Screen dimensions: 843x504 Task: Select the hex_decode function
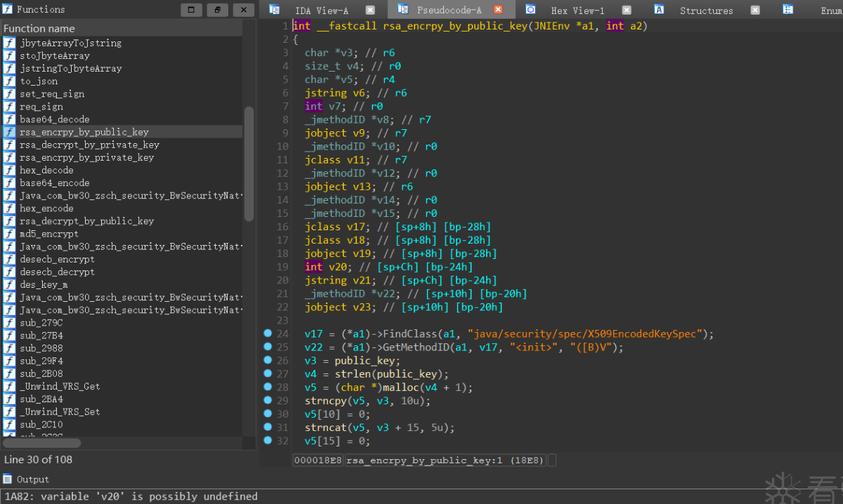[46, 170]
